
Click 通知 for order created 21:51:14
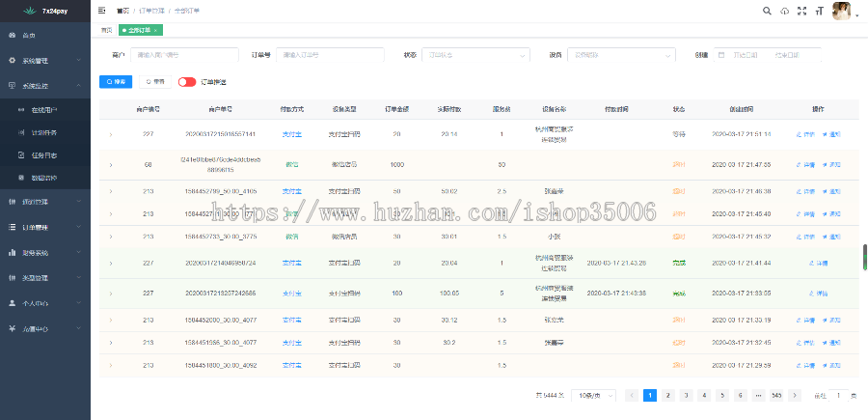pyautogui.click(x=831, y=134)
